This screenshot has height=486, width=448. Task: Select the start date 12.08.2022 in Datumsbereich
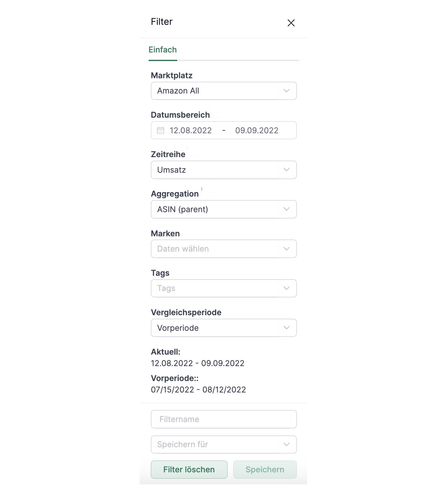coord(190,130)
